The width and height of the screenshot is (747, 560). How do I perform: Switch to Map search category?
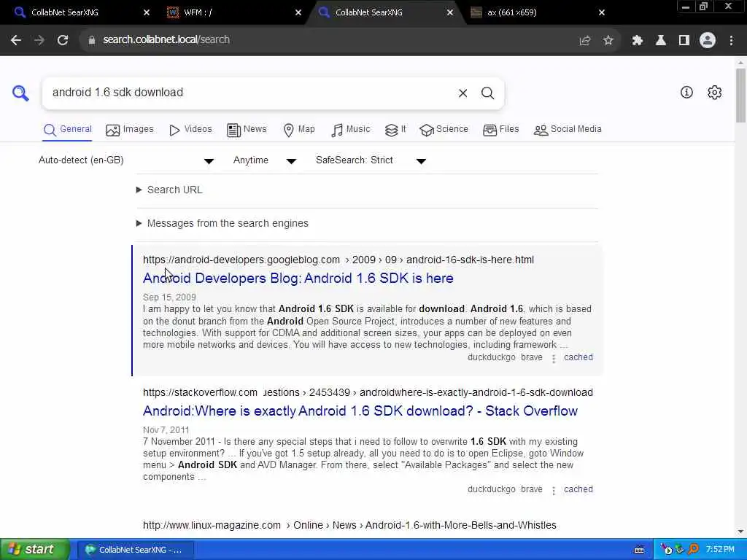[298, 130]
